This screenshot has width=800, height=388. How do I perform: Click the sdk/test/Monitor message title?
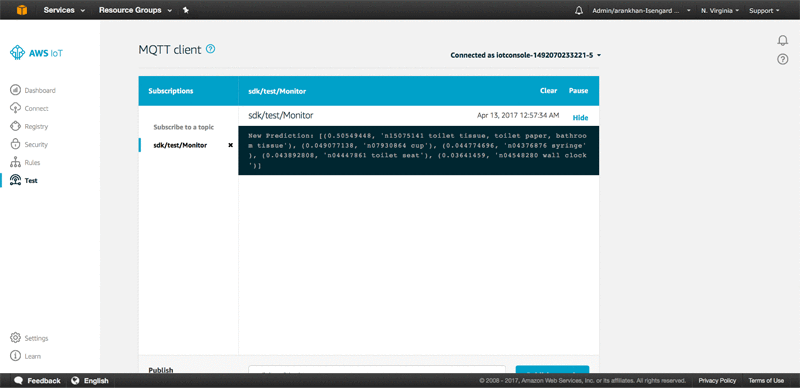point(281,115)
